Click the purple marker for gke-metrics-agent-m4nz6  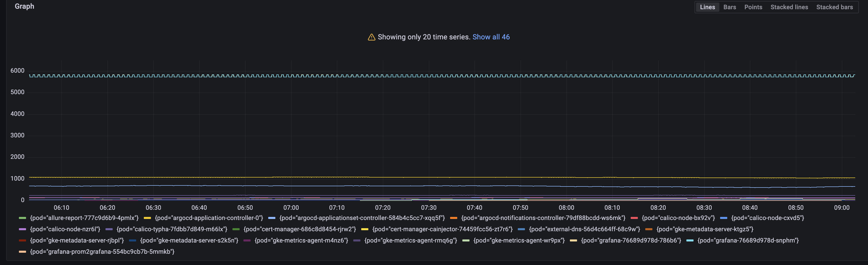click(x=247, y=240)
